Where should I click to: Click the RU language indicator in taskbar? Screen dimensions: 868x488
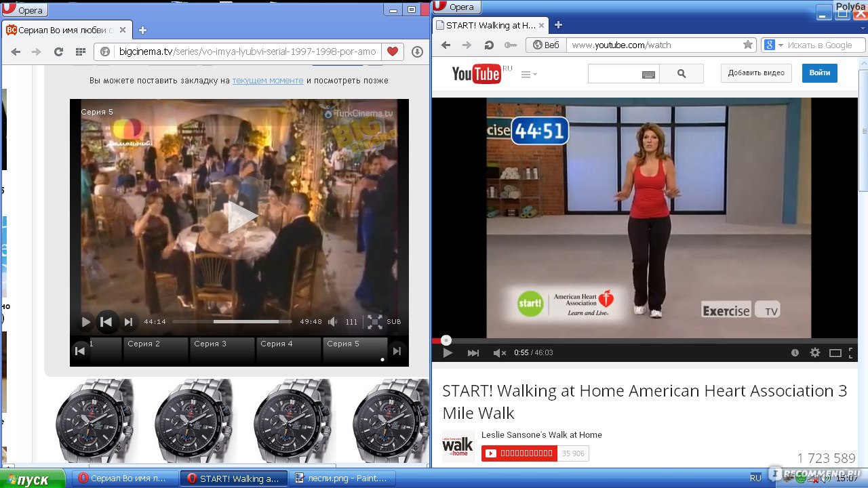pyautogui.click(x=755, y=478)
